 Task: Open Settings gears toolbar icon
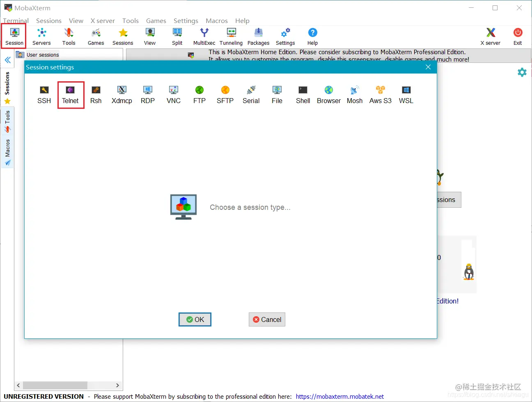[285, 37]
